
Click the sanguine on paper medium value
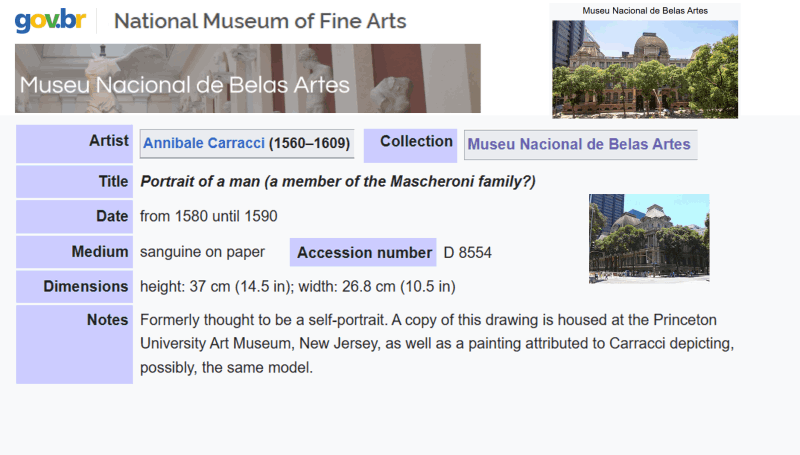[x=202, y=252]
